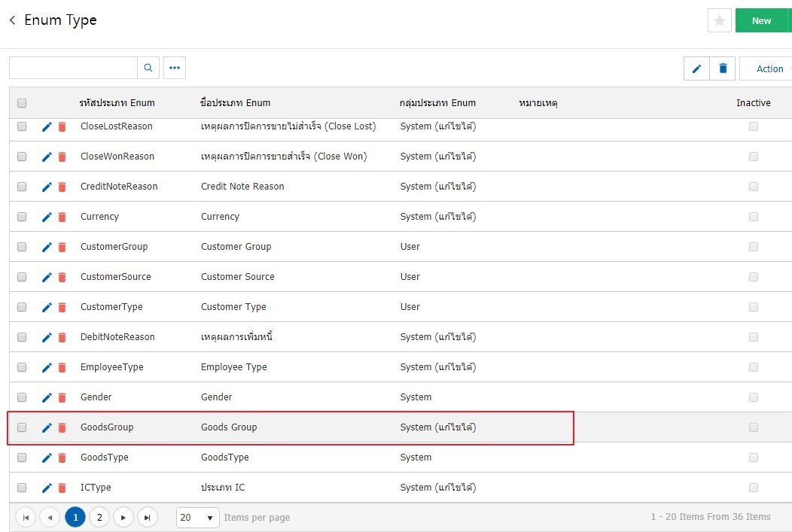
Task: Click User group cell in CustomerType row
Action: pyautogui.click(x=410, y=307)
